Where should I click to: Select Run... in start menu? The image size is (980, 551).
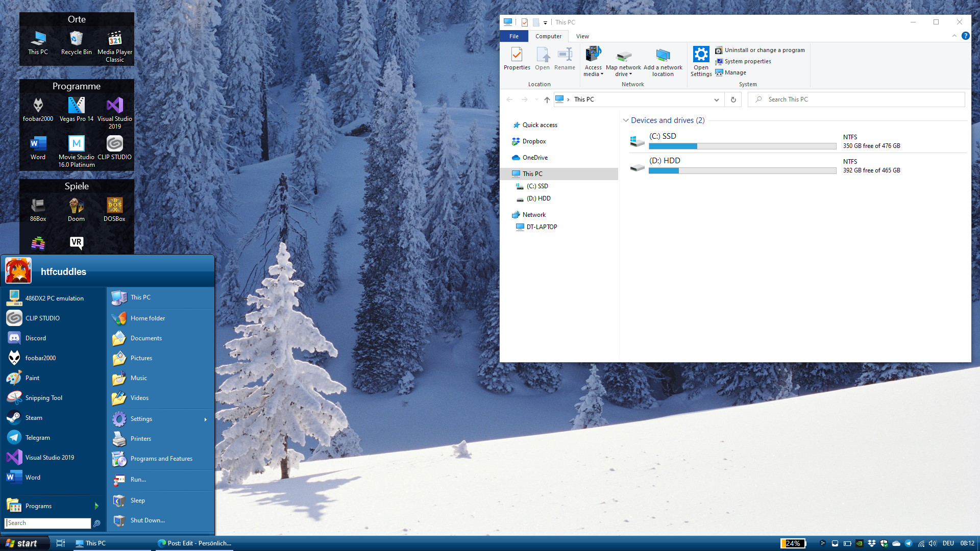click(161, 480)
